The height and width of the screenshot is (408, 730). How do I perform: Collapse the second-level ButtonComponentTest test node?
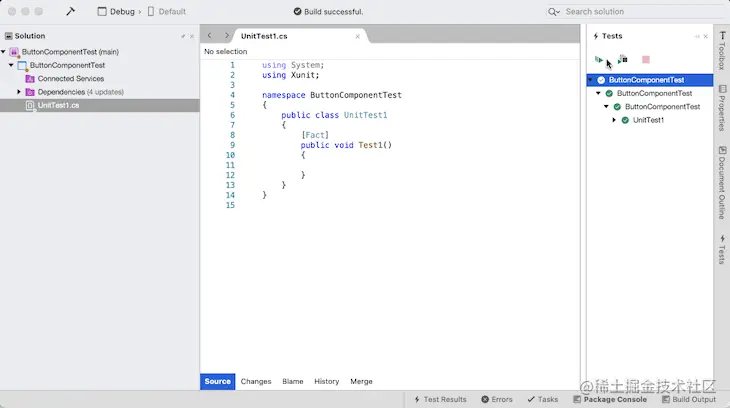[x=598, y=93]
